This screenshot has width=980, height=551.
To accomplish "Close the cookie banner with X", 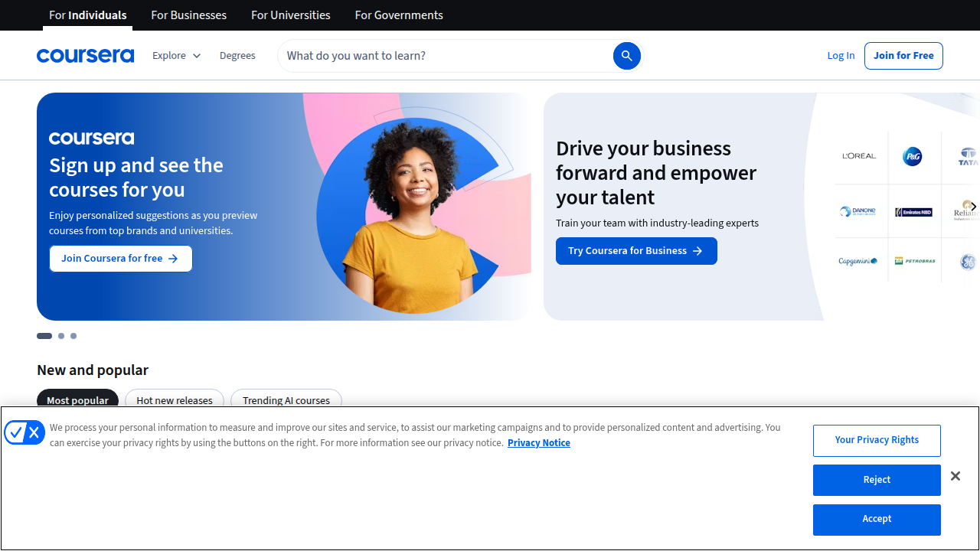I will click(x=955, y=476).
